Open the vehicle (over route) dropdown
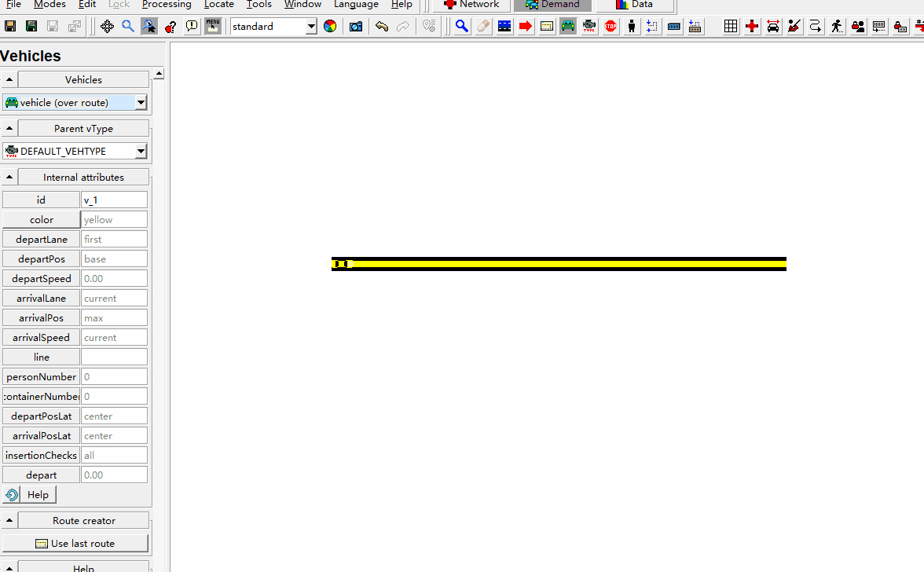The width and height of the screenshot is (924, 572). point(141,102)
